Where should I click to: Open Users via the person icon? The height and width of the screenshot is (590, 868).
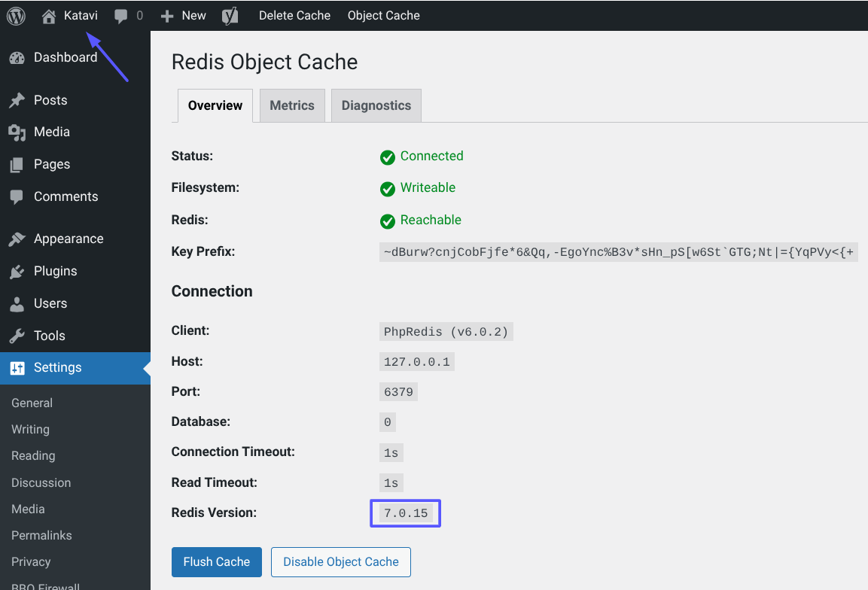click(x=17, y=303)
